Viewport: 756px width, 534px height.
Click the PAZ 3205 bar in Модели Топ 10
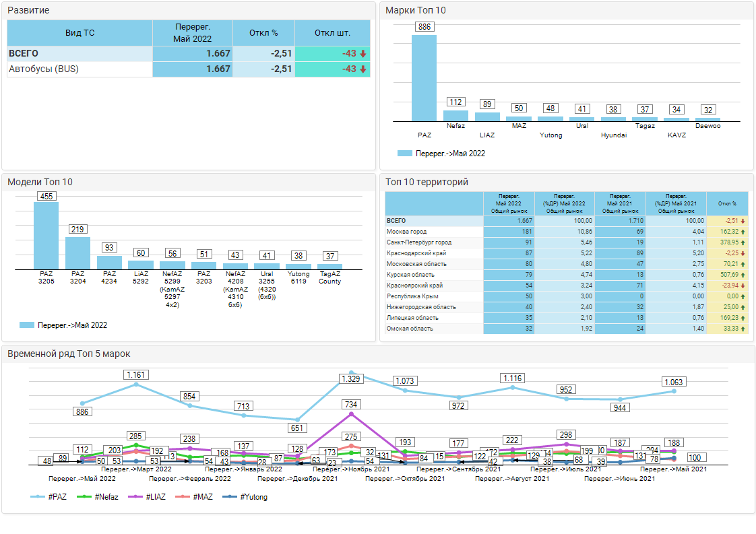(x=46, y=236)
